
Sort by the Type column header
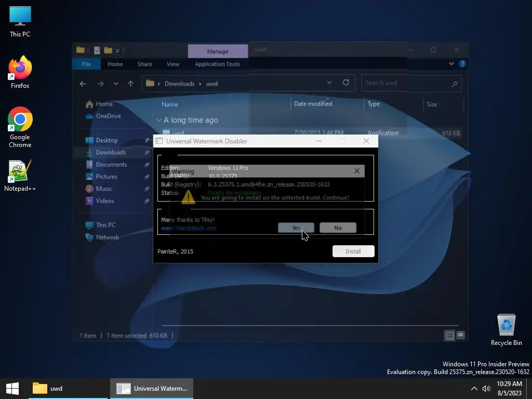pos(374,104)
